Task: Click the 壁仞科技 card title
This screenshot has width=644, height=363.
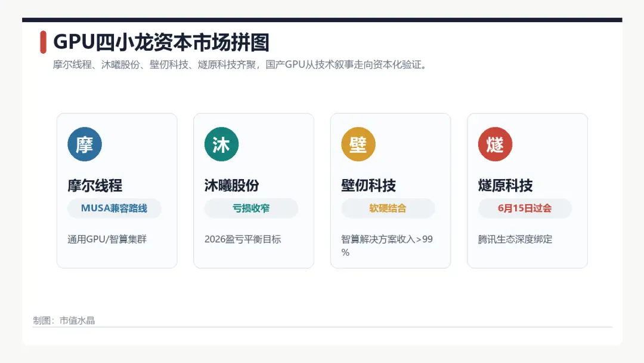Action: 369,186
